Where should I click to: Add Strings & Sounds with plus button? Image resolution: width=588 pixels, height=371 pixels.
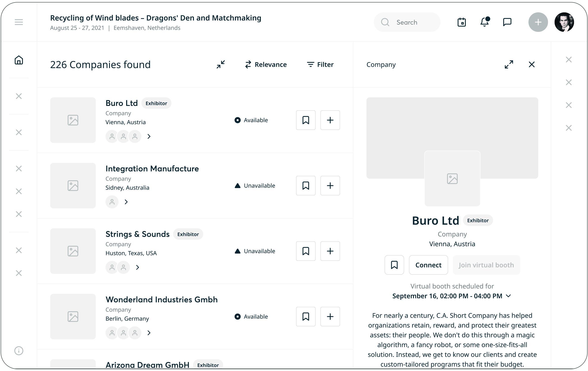tap(330, 251)
